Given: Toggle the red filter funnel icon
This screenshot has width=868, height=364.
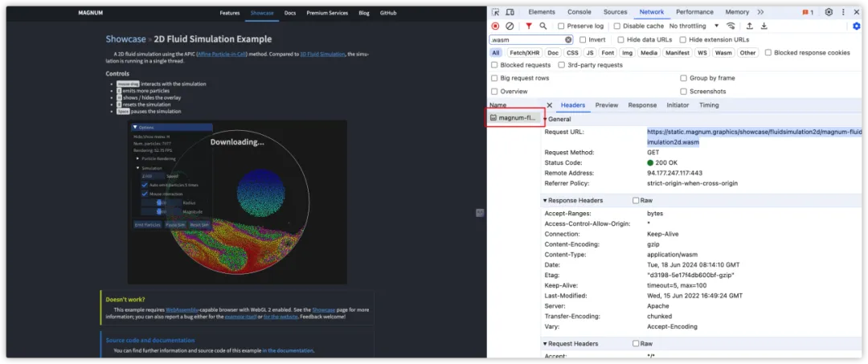Looking at the screenshot, I should (x=529, y=26).
